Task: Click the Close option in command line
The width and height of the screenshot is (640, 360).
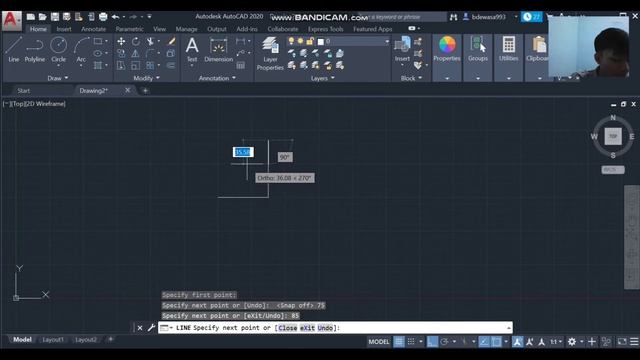Action: click(x=288, y=328)
